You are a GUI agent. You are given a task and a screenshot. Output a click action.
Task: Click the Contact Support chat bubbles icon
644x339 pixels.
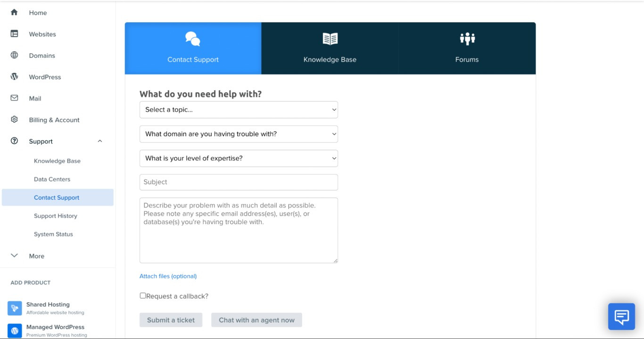(x=193, y=39)
